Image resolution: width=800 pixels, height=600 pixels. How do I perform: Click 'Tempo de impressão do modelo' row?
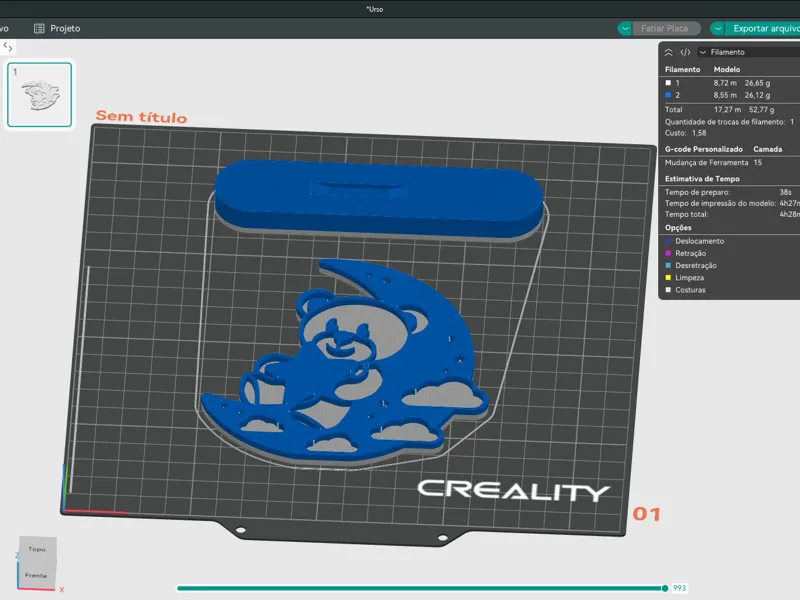[x=732, y=203]
